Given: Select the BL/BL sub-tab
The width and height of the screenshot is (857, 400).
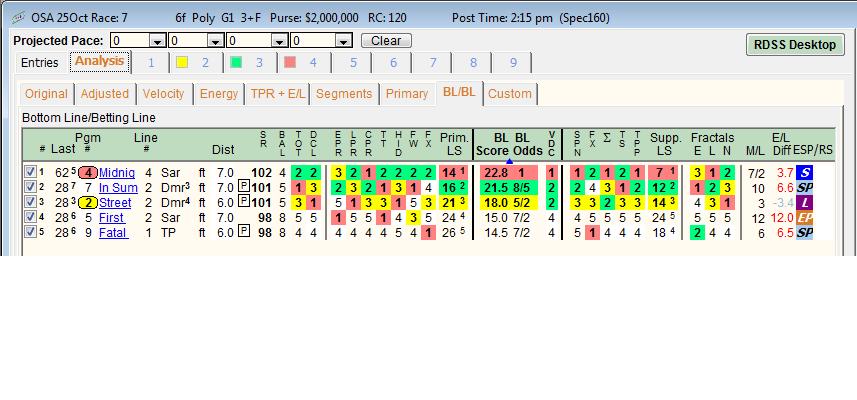Looking at the screenshot, I should click(459, 92).
